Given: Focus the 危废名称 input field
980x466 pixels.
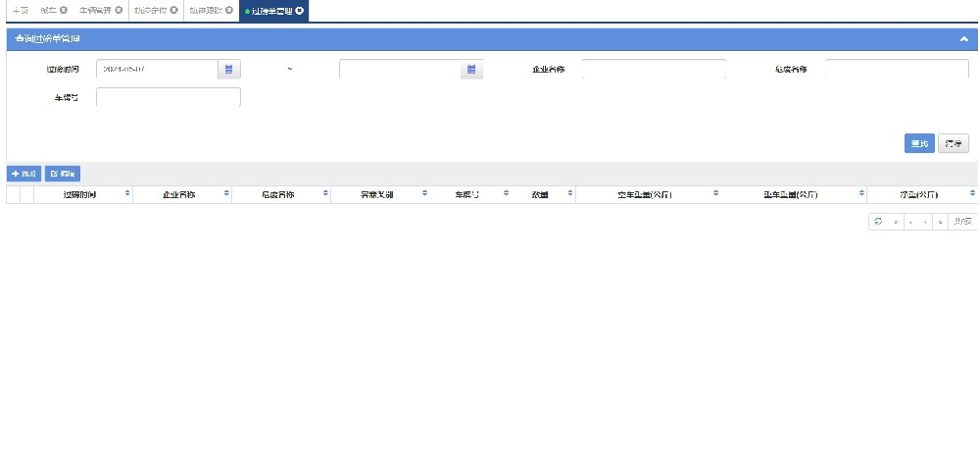Looking at the screenshot, I should 897,70.
